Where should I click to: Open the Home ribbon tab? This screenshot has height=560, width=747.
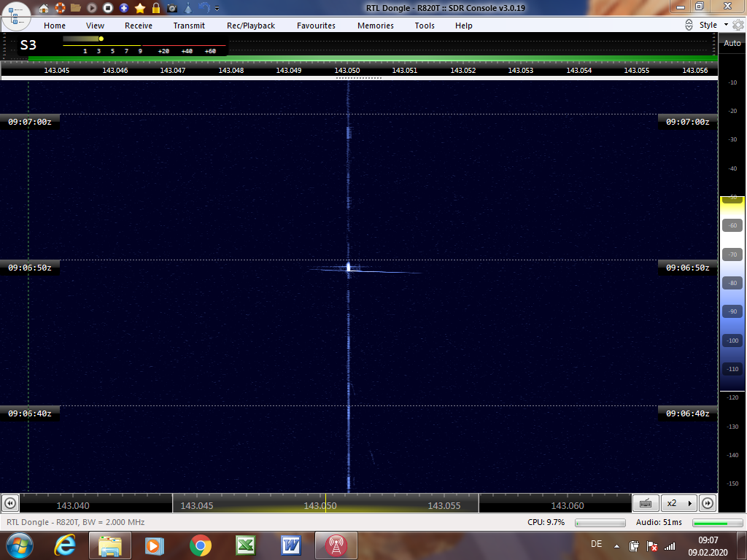[55, 26]
